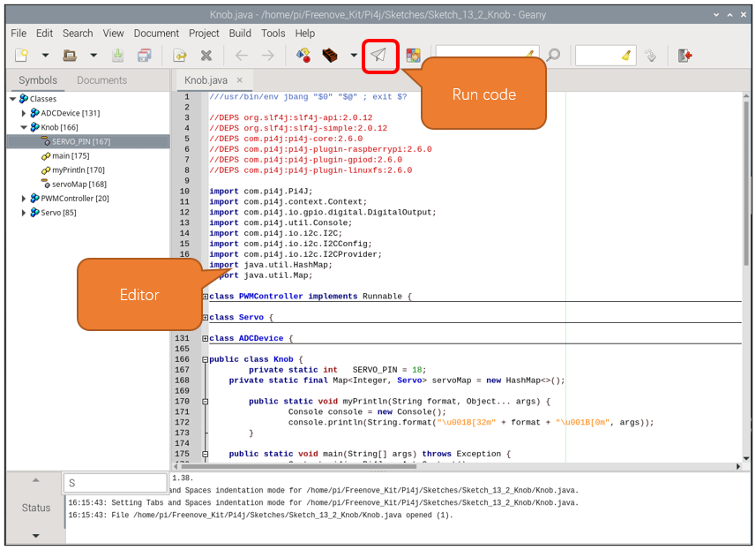Open the View menu
The height and width of the screenshot is (550, 756).
(x=113, y=34)
